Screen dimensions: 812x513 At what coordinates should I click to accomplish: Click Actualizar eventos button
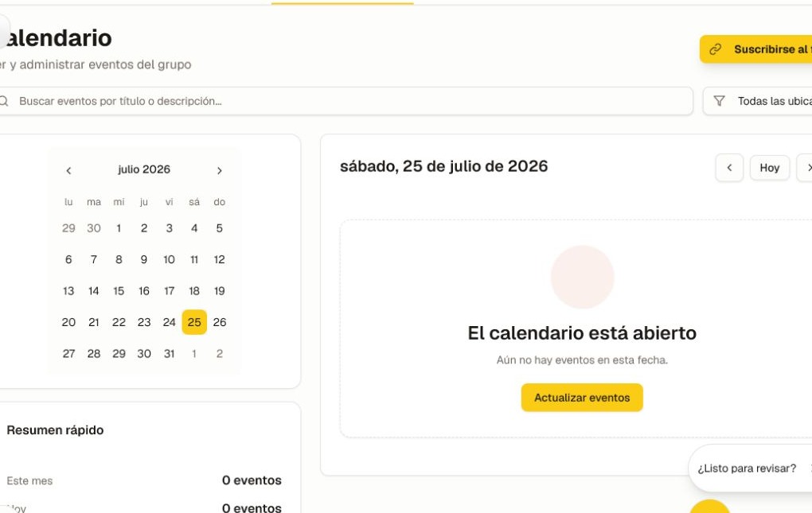[x=582, y=398]
